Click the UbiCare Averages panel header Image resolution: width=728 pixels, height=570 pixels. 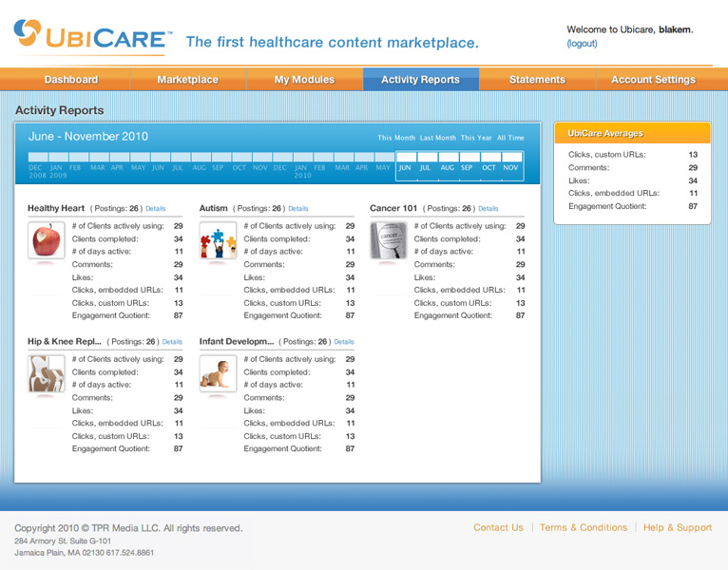[632, 133]
